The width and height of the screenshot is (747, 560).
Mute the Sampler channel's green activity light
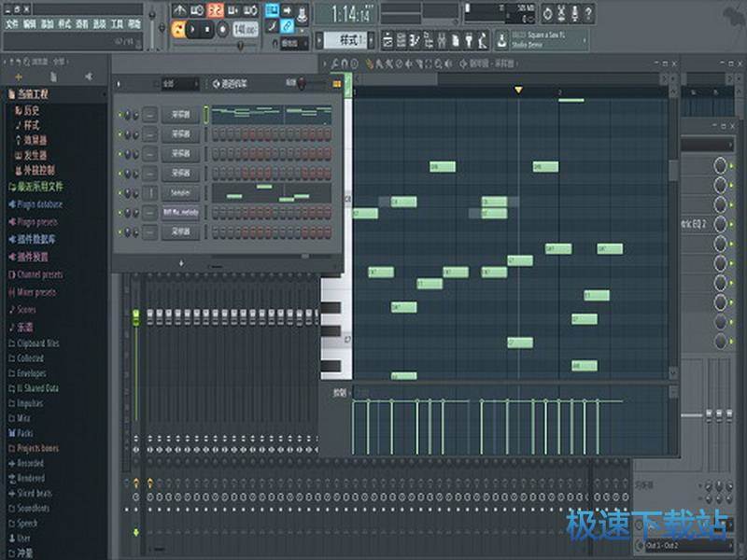point(118,193)
